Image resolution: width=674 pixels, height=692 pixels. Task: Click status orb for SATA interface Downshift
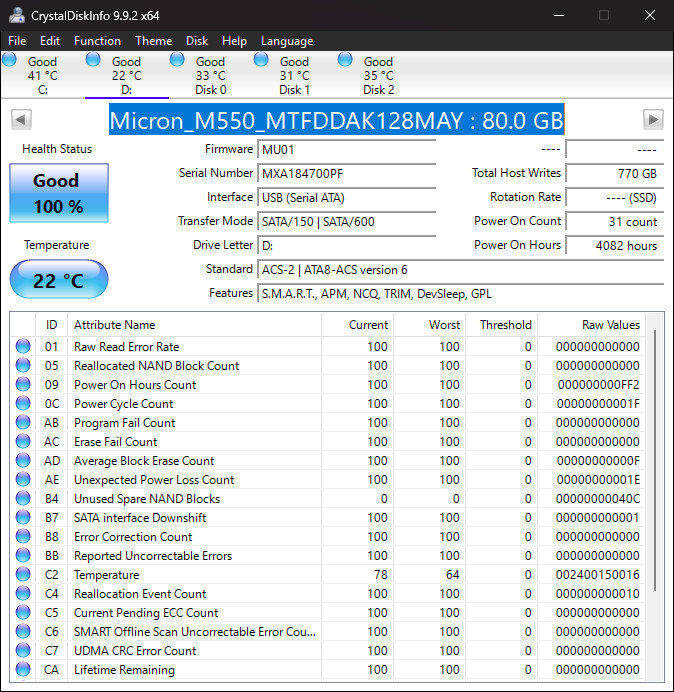[x=23, y=517]
